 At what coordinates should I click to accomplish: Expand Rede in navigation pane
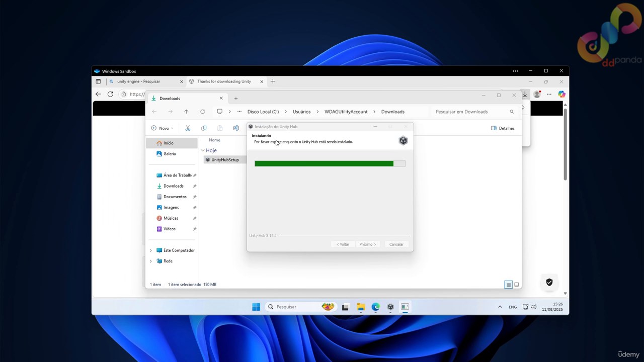tap(150, 261)
